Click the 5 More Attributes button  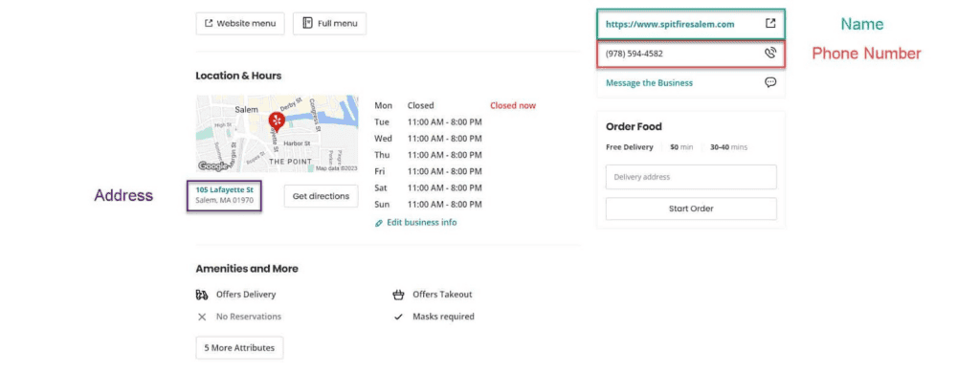239,348
